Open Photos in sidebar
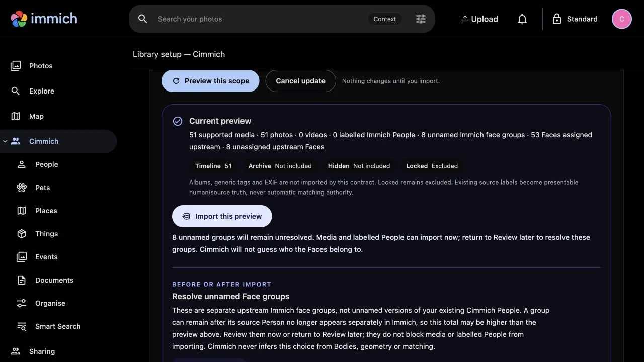Image resolution: width=644 pixels, height=362 pixels. (x=58, y=66)
